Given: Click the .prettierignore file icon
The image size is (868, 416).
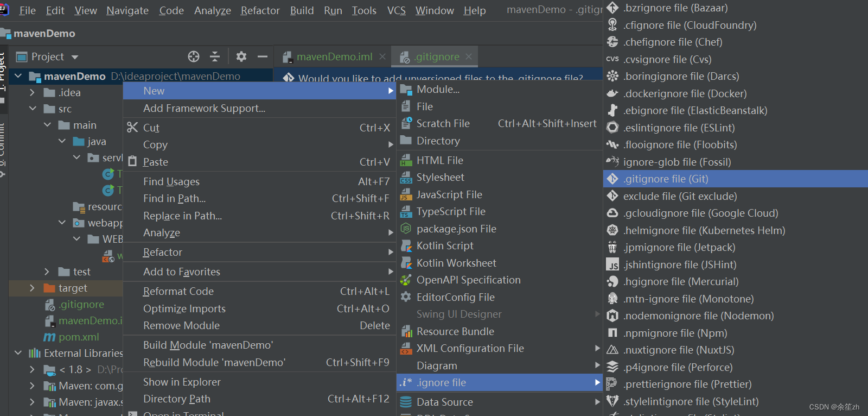Looking at the screenshot, I should coord(612,384).
